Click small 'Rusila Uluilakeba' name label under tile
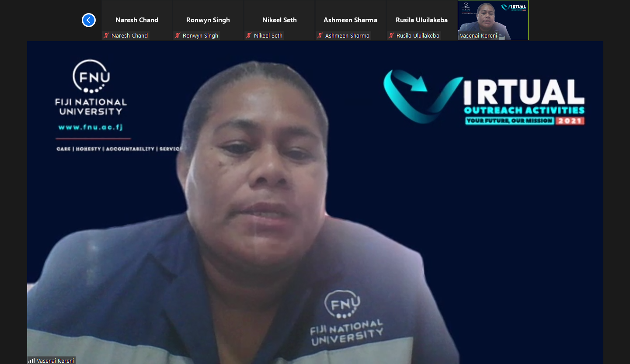630x364 pixels. pyautogui.click(x=418, y=36)
